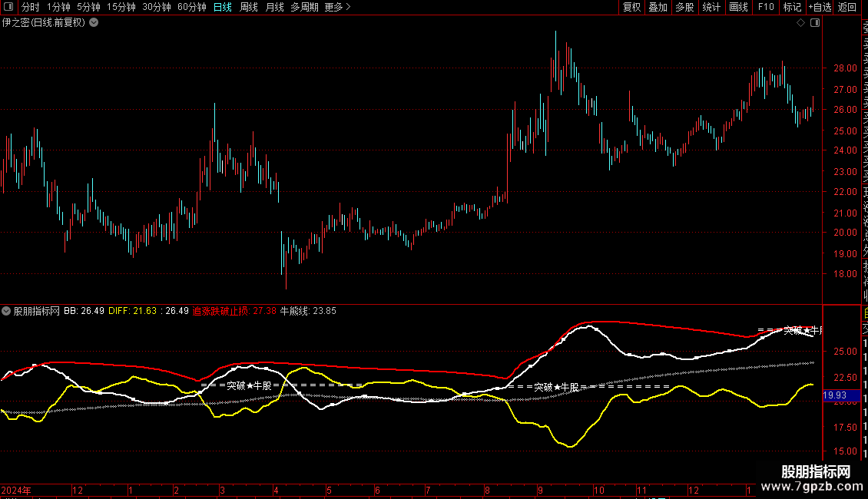This screenshot has width=868, height=499.
Task: Click month 12 marker after 2024年
Action: pos(78,490)
